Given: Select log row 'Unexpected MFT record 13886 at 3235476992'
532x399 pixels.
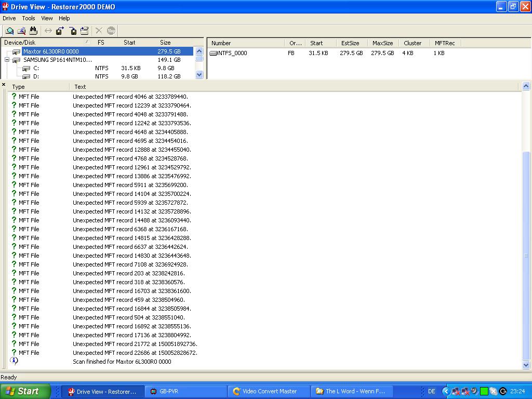Looking at the screenshot, I should 132,176.
